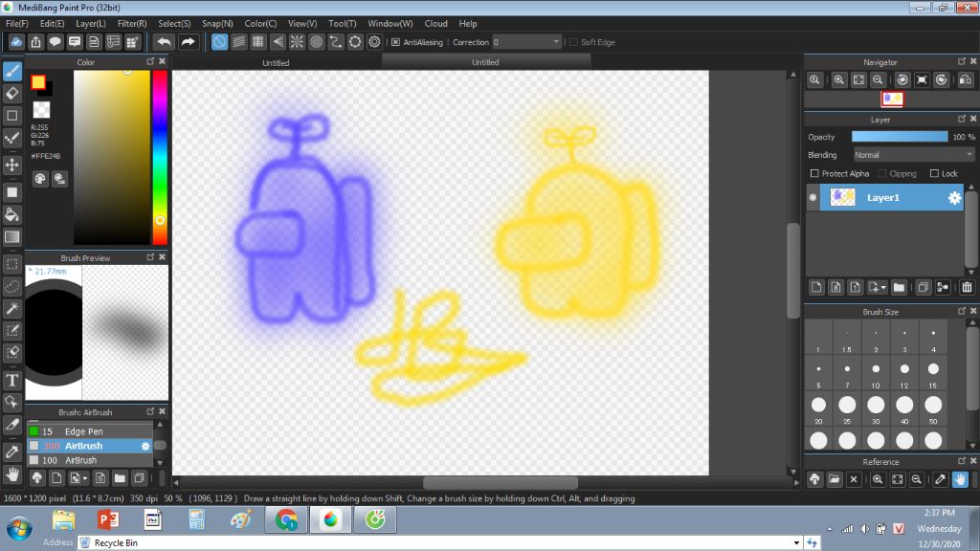Undock the Brush Size panel
The image size is (980, 551).
click(961, 311)
